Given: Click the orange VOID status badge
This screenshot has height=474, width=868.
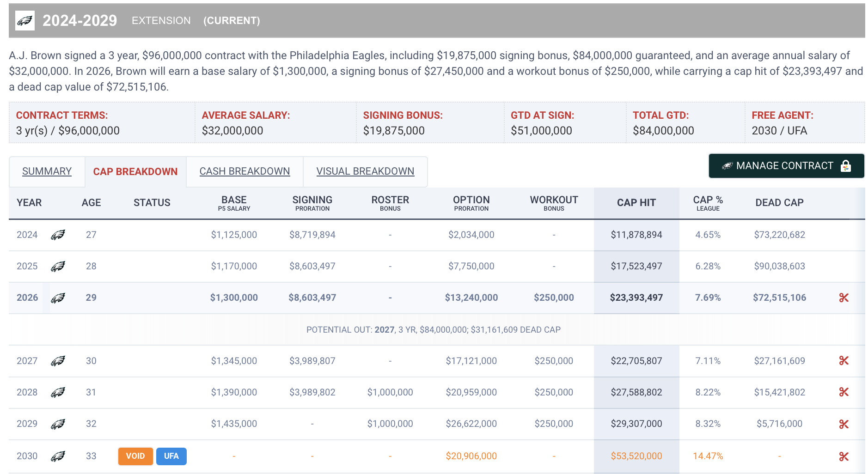Looking at the screenshot, I should pos(135,456).
